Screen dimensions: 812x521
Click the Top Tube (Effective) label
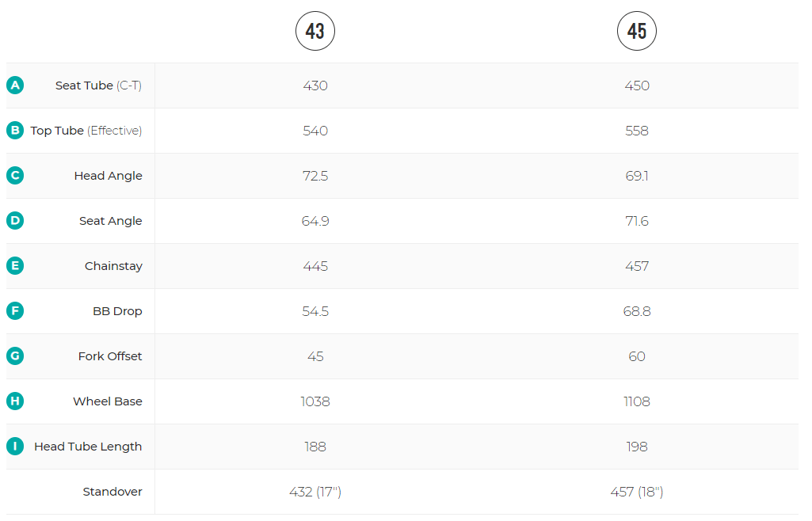click(86, 131)
